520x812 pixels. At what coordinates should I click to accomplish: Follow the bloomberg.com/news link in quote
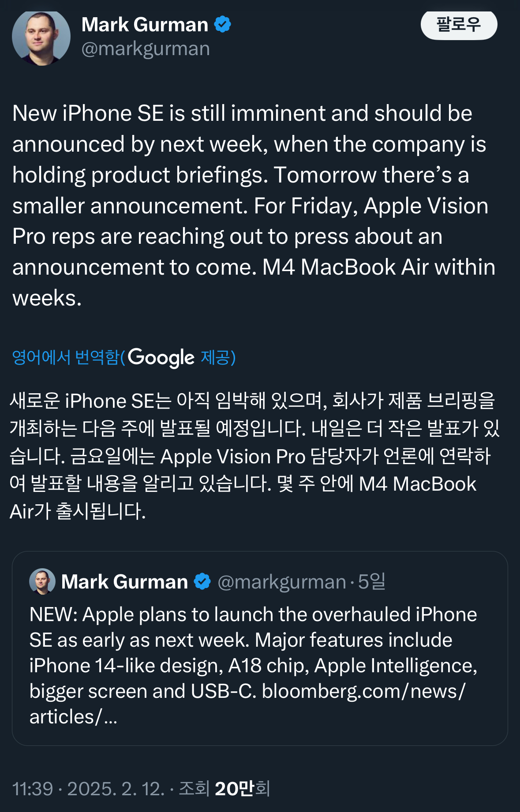click(363, 691)
